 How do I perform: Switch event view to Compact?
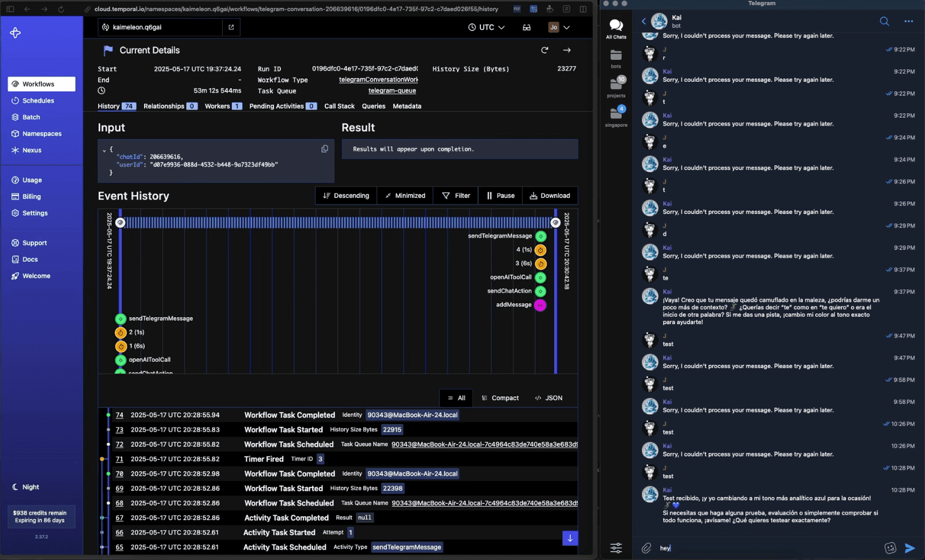(500, 398)
